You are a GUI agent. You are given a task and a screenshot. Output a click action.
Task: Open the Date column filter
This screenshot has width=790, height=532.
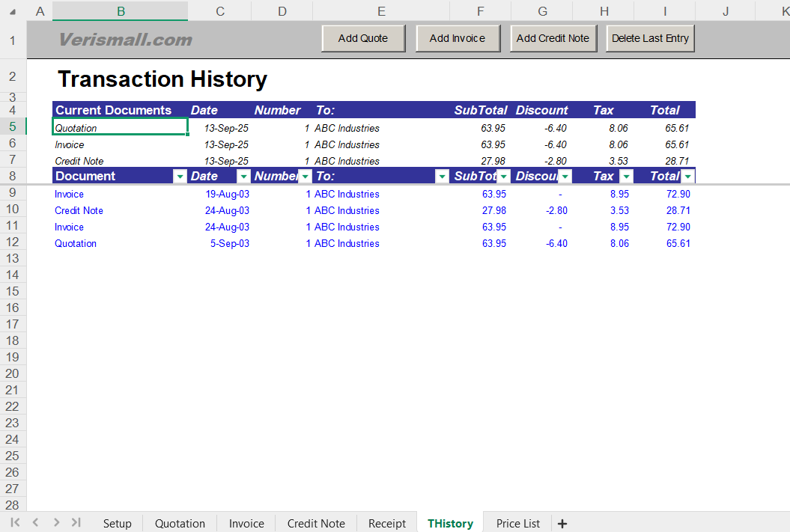click(x=243, y=176)
